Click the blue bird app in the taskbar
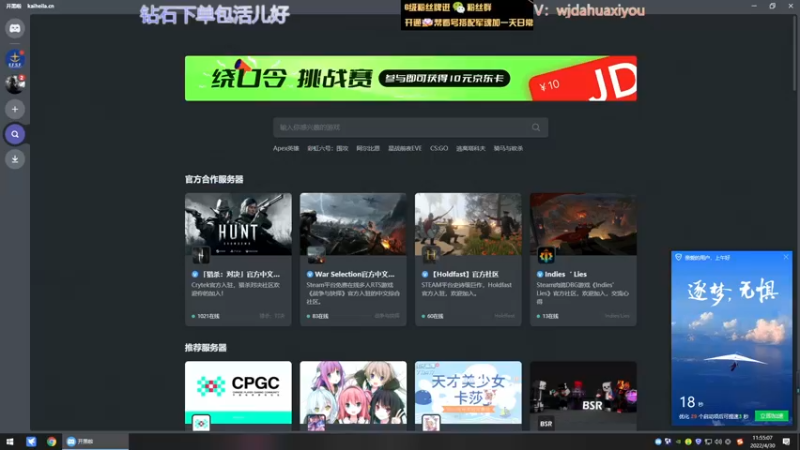 point(31,441)
